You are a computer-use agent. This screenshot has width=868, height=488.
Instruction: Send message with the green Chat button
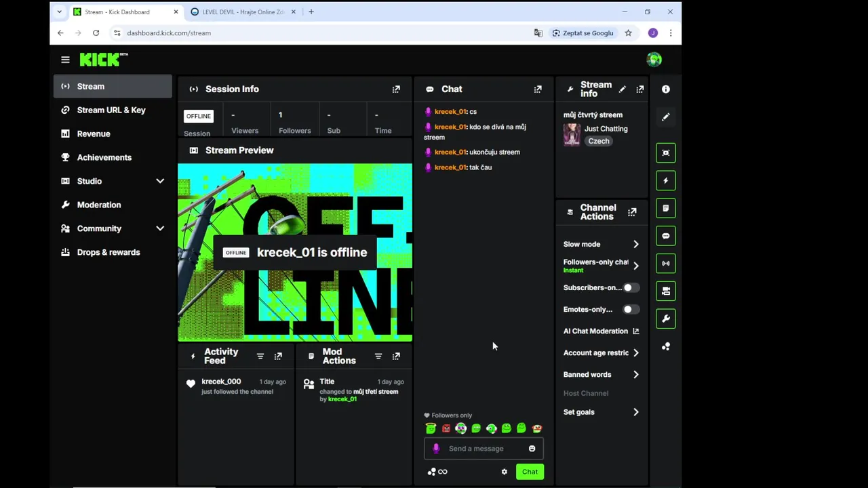(530, 472)
